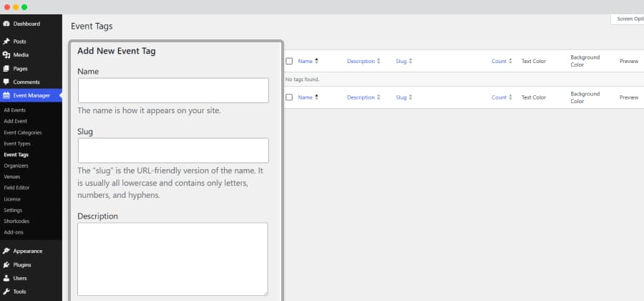Go to Settings submenu
The width and height of the screenshot is (644, 301).
pyautogui.click(x=13, y=210)
